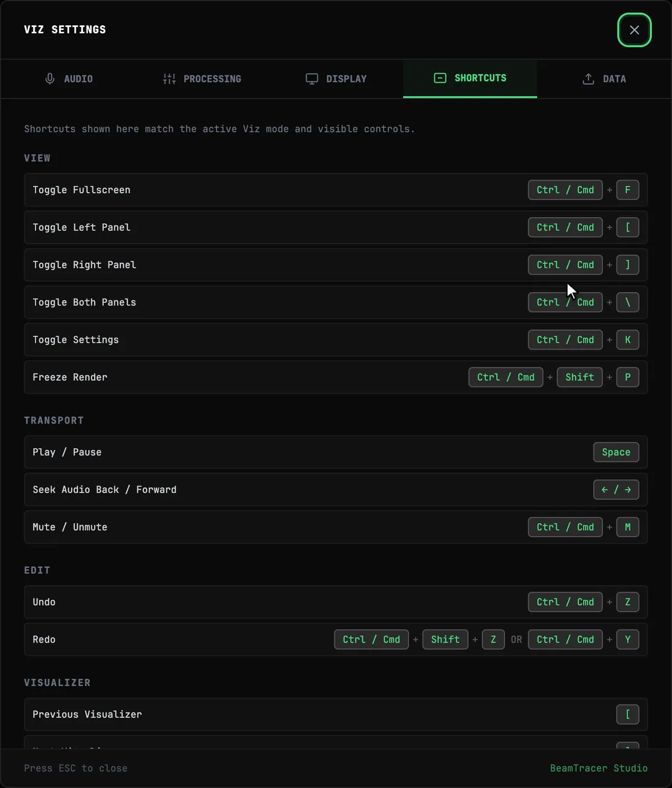Viewport: 672px width, 788px height.
Task: Click the keyboard icon on Shortcuts tab
Action: coord(440,78)
